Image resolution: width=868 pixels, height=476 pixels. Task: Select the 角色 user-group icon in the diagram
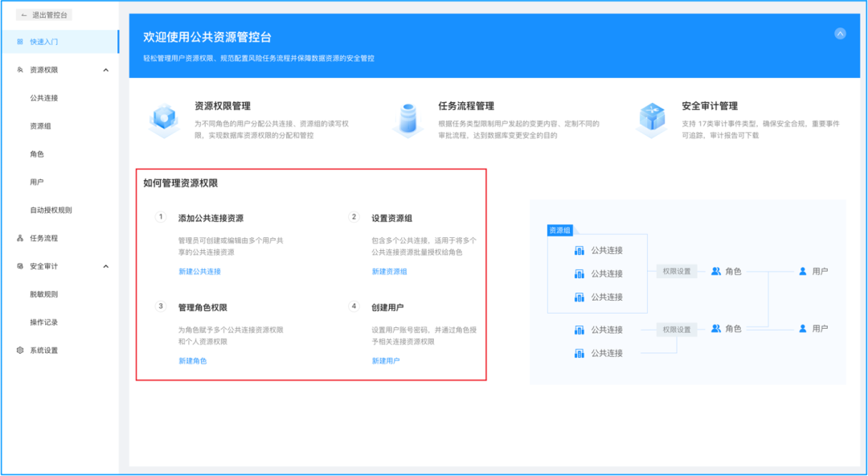714,272
